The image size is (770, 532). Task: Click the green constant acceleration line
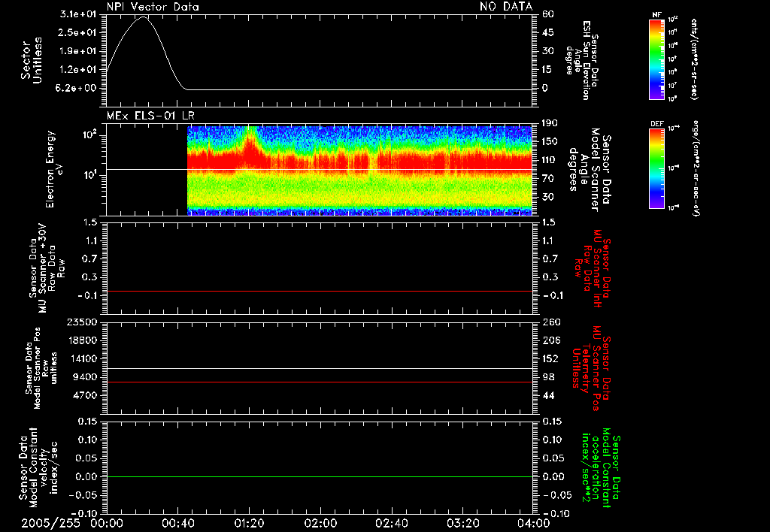click(x=319, y=476)
